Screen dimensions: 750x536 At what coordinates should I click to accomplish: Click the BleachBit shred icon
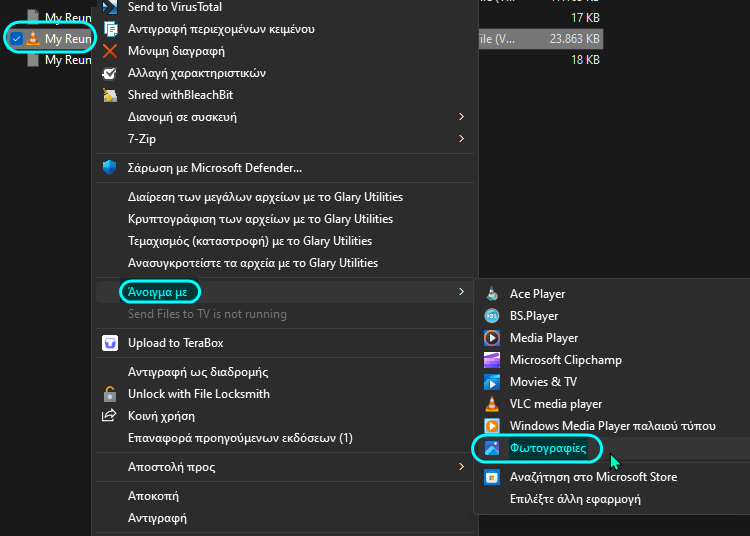coord(110,95)
